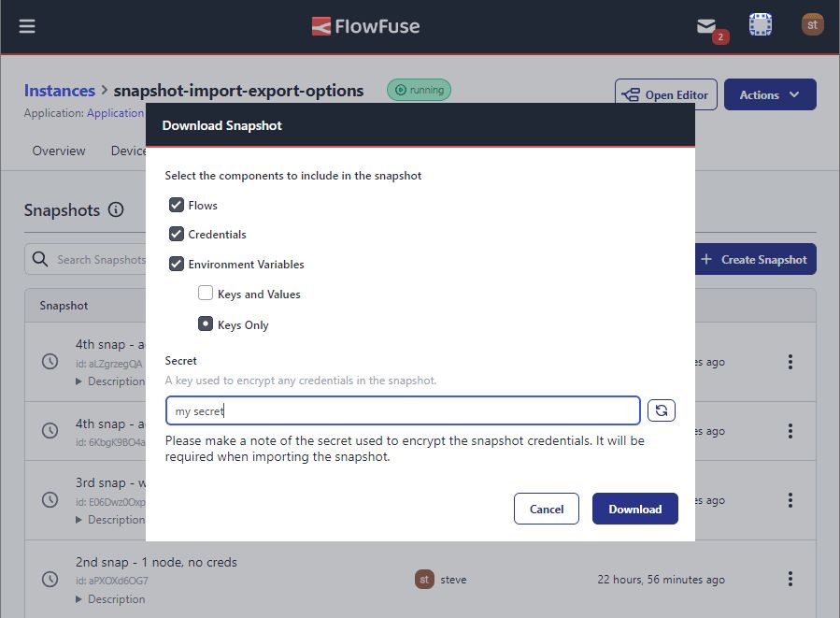
Task: Click inside the secret input field
Action: 402,410
